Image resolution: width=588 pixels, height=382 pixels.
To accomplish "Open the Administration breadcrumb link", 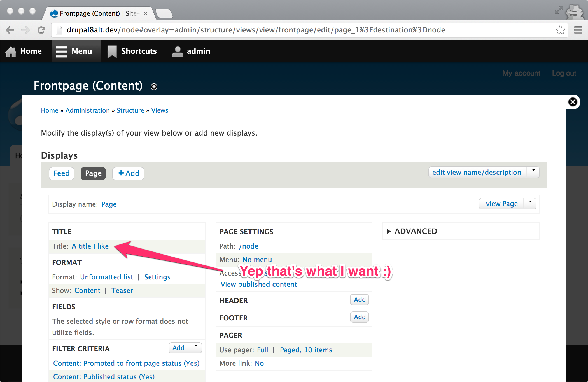I will pos(88,110).
